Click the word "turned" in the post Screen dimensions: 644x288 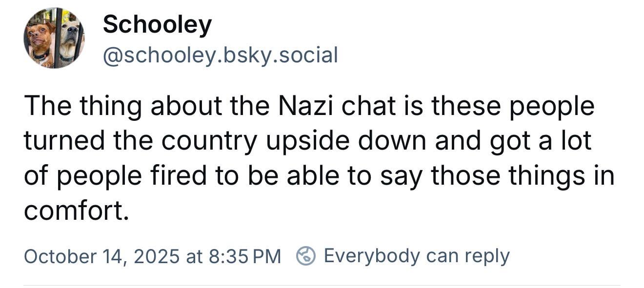tap(64, 141)
